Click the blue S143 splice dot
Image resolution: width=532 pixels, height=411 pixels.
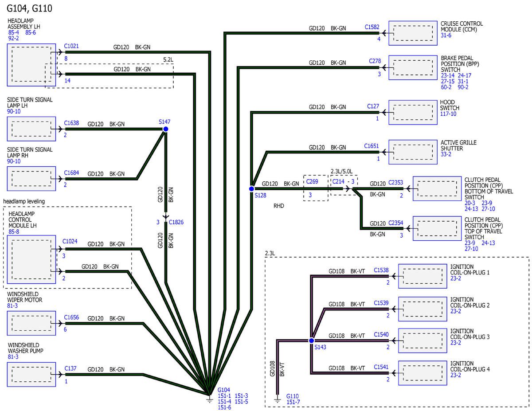[x=311, y=341]
